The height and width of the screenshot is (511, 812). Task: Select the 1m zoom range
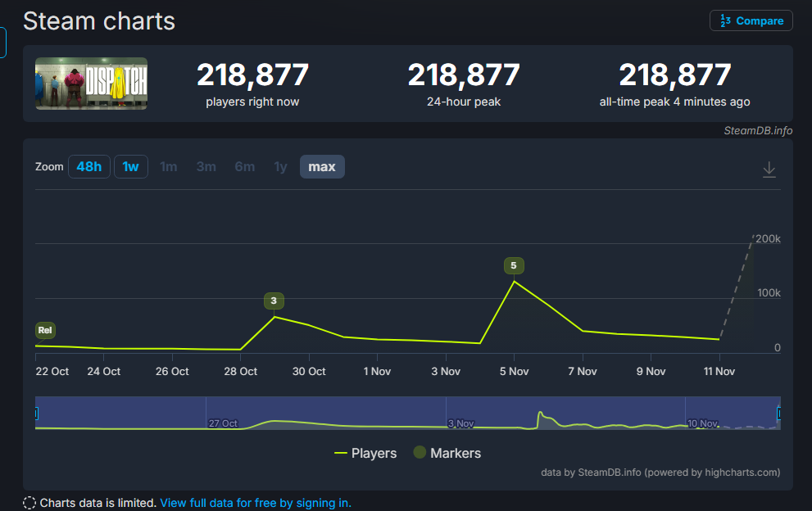(x=168, y=167)
